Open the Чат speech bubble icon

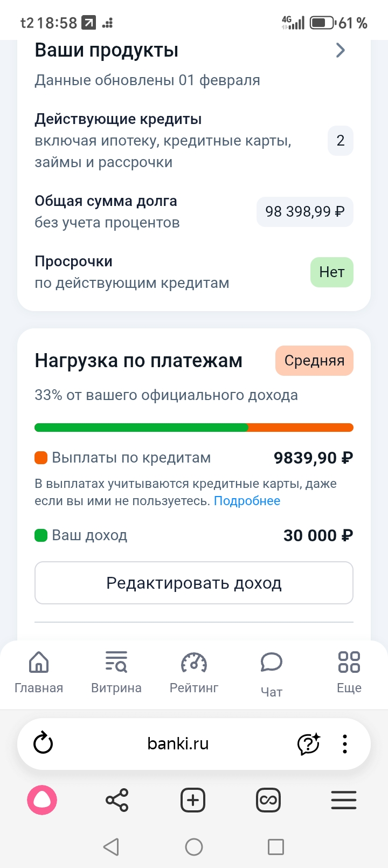pyautogui.click(x=272, y=662)
